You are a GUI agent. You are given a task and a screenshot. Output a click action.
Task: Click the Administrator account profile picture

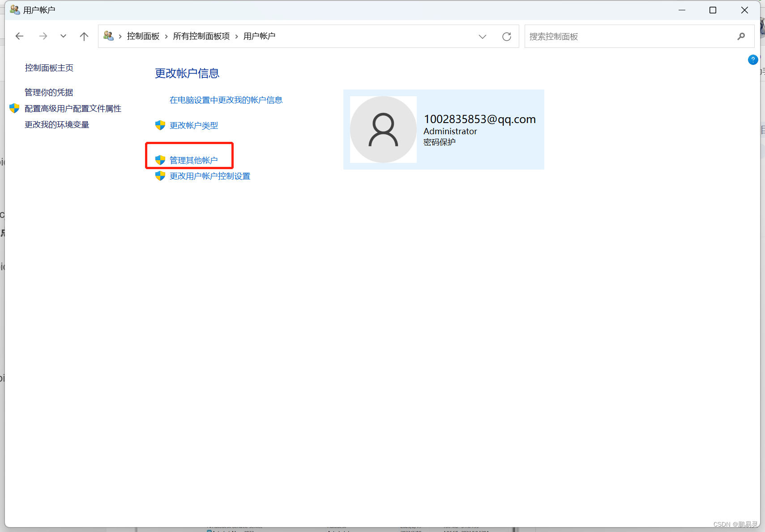click(x=383, y=129)
